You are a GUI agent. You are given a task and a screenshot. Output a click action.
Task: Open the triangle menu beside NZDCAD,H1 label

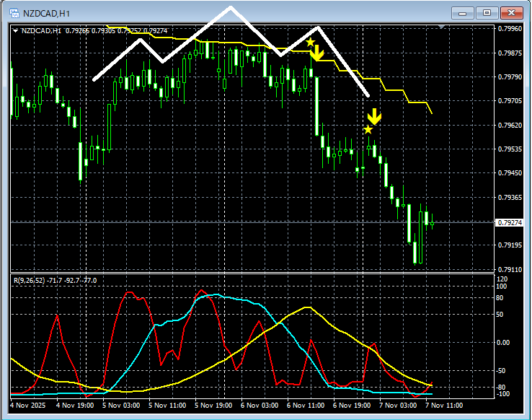(17, 30)
